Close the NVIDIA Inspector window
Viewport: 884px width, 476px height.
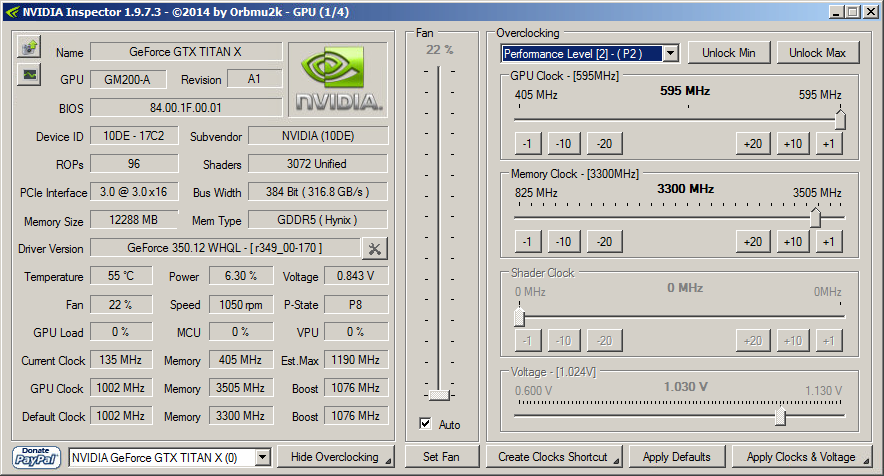870,12
